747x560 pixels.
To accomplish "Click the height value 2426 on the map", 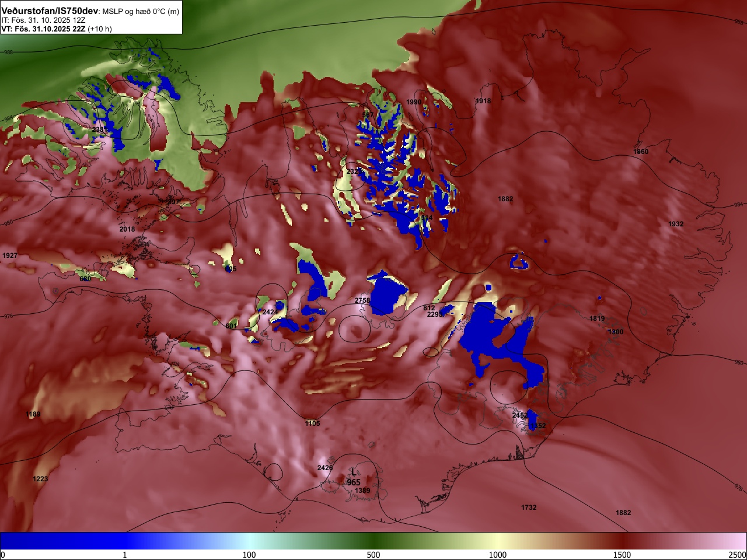I will click(x=325, y=468).
